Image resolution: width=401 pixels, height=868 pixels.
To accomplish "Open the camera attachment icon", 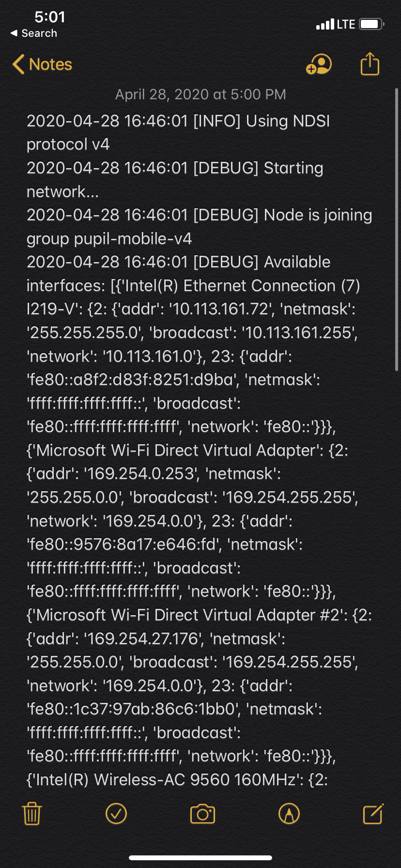I will pyautogui.click(x=202, y=814).
